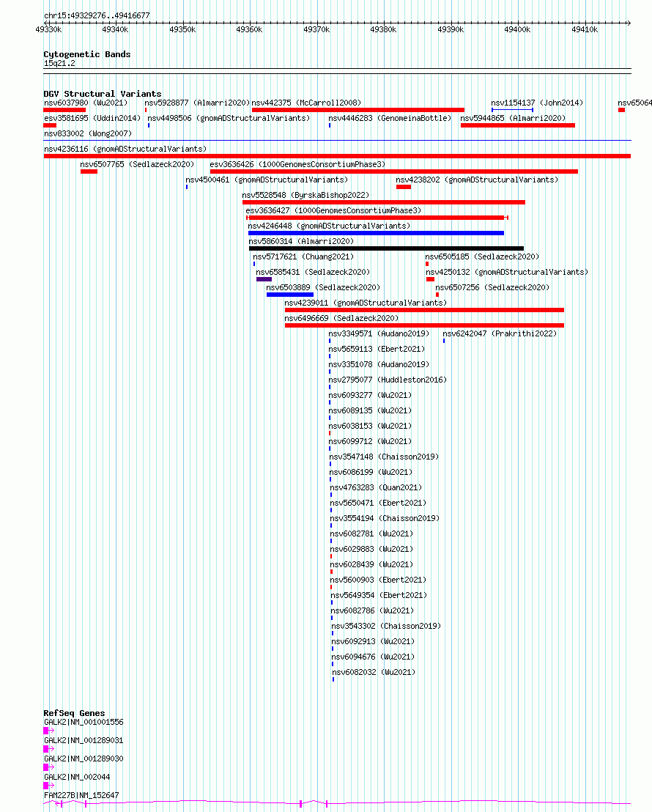Click the nsv3349571 (Audano2019) label
The width and height of the screenshot is (652, 812).
pos(379,333)
